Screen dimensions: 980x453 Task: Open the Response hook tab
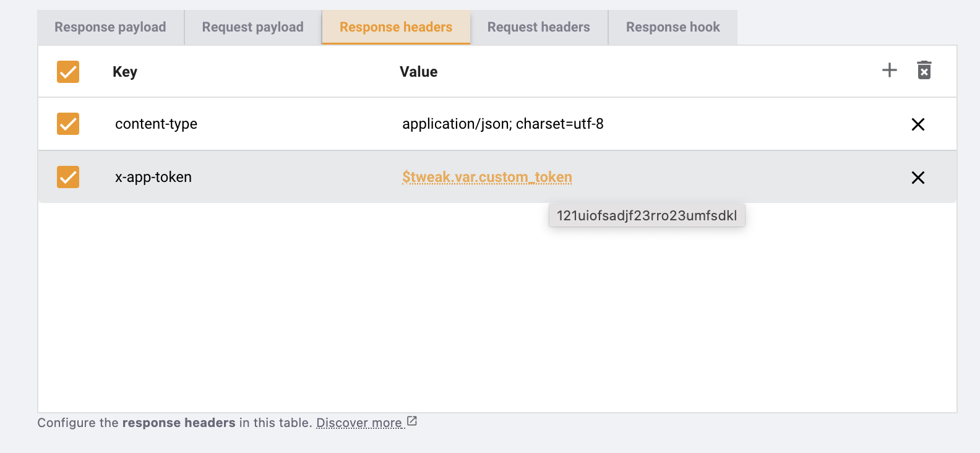tap(673, 27)
